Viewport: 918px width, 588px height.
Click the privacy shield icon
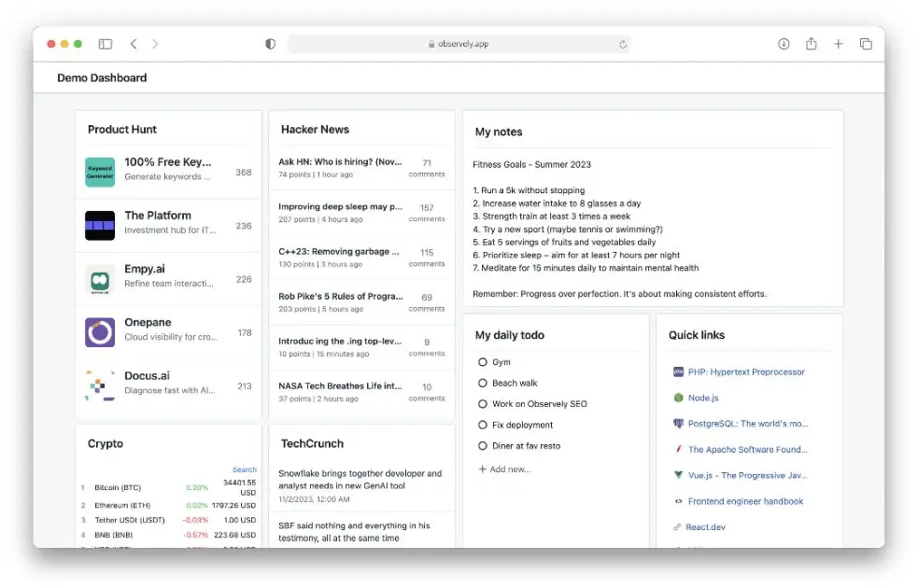[x=271, y=44]
